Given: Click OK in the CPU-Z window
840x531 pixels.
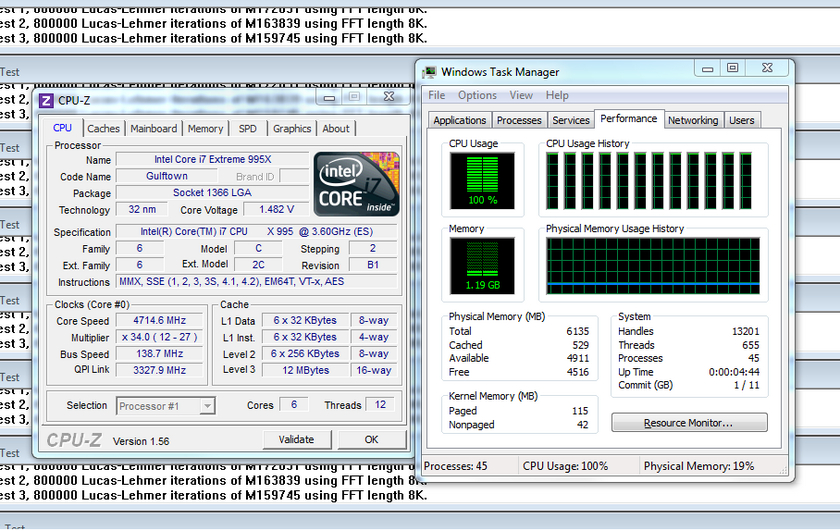Looking at the screenshot, I should pyautogui.click(x=371, y=440).
